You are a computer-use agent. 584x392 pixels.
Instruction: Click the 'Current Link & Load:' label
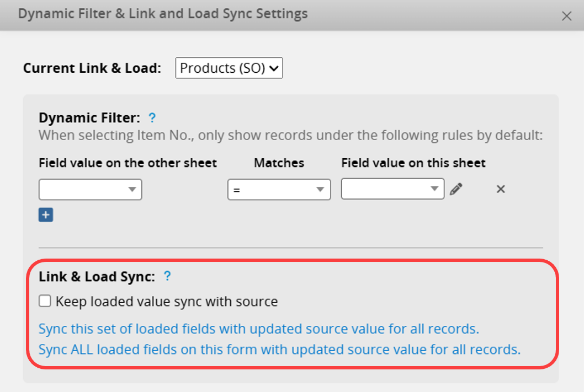(92, 68)
